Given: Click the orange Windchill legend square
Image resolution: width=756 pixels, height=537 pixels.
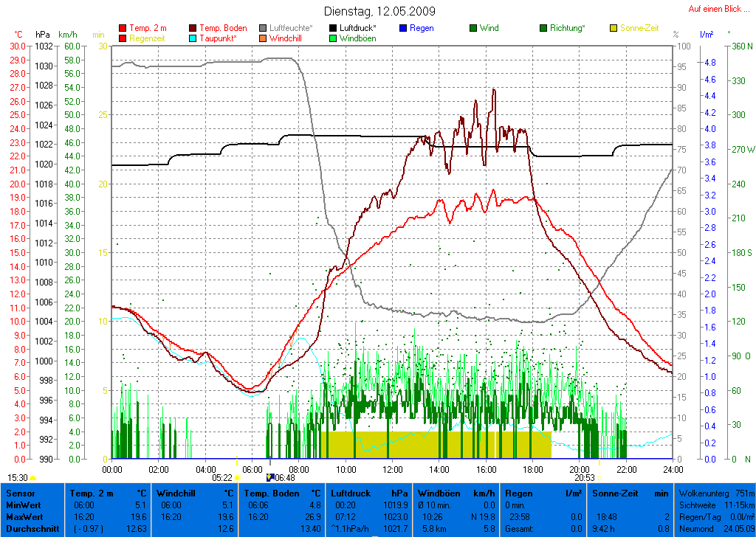Looking at the screenshot, I should point(263,38).
